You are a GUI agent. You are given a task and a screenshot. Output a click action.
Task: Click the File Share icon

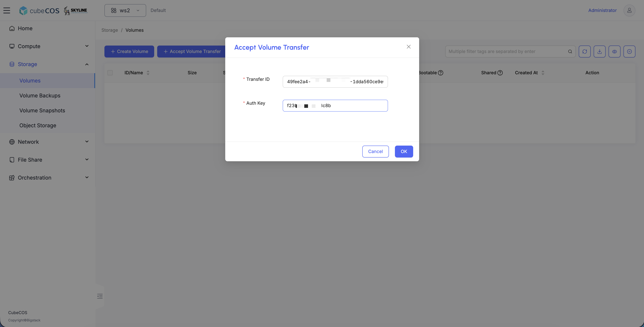click(x=12, y=160)
